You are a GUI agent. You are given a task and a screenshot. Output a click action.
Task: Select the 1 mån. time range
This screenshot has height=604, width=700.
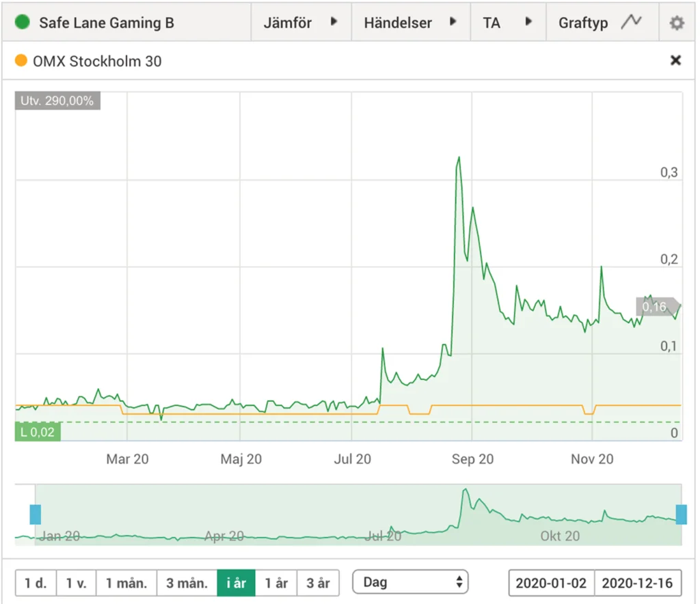(126, 583)
